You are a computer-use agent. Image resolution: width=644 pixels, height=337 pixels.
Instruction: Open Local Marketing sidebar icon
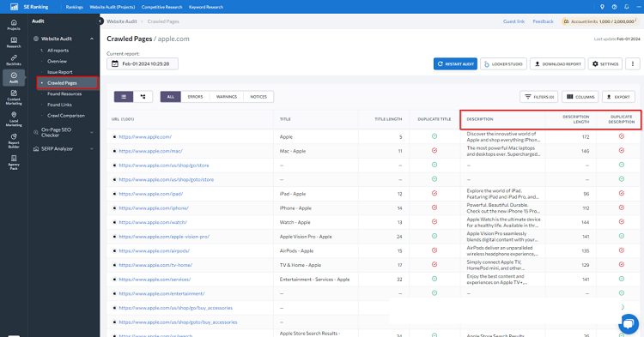14,119
